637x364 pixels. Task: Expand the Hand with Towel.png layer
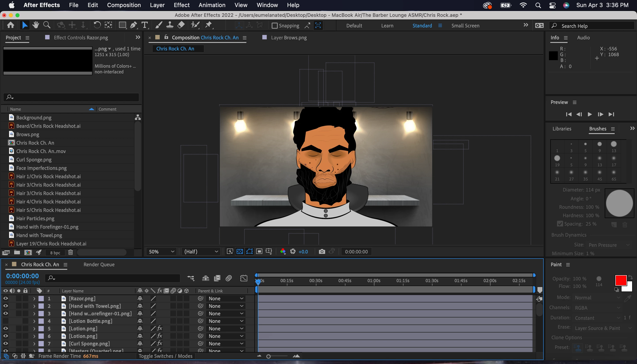[x=34, y=306]
